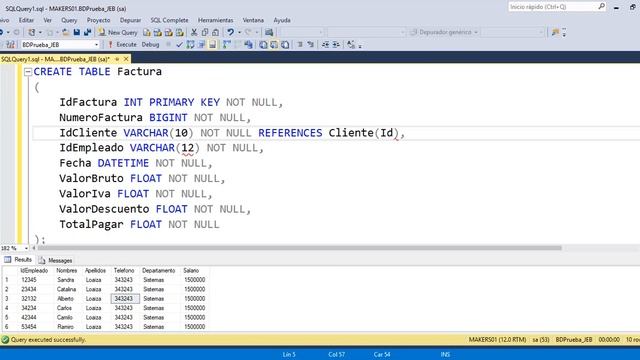Click the Departamento column header
Viewport: 640px width, 360px height.
(158, 271)
